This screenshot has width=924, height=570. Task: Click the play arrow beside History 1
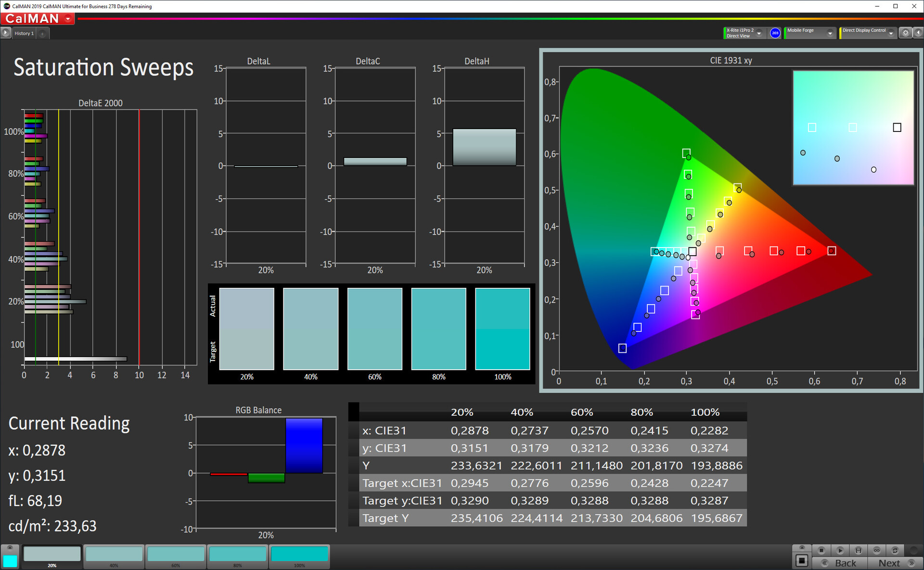5,33
